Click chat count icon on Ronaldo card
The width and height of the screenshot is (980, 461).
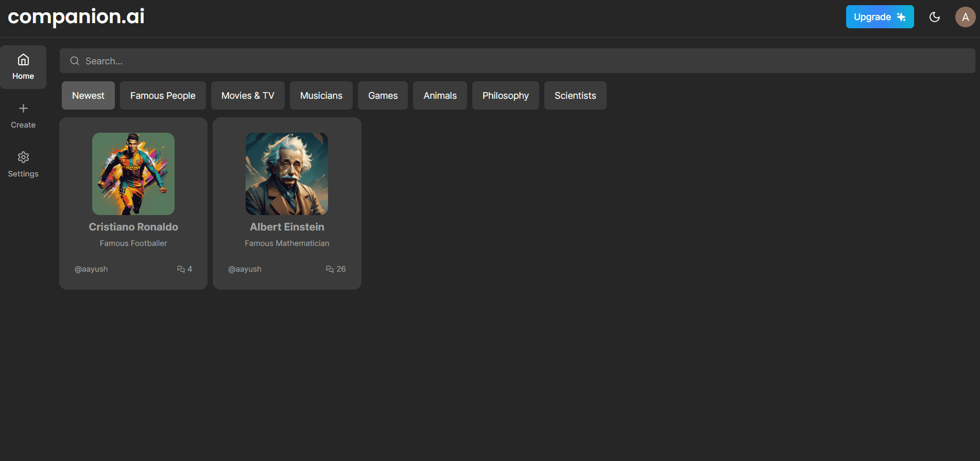181,269
